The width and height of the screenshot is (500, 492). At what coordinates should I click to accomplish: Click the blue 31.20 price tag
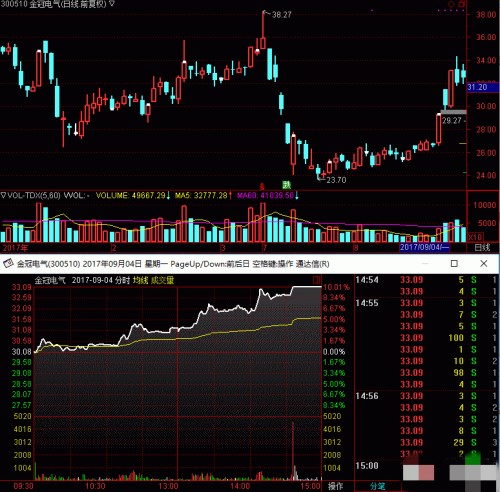pyautogui.click(x=483, y=87)
